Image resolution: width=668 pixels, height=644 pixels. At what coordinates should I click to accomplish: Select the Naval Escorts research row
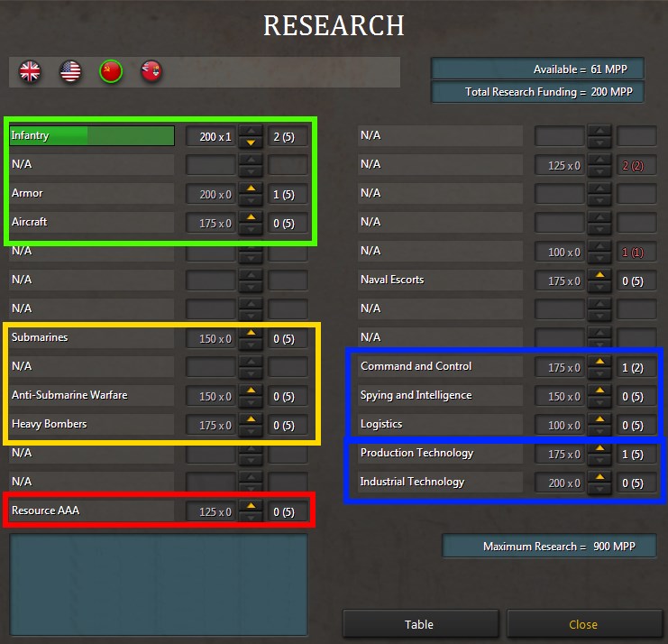coord(441,280)
